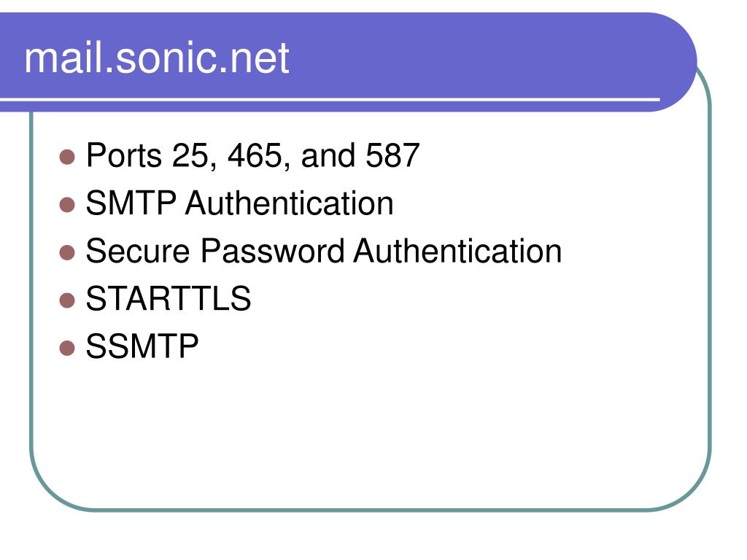Click bullet dot beside SSMTP
The height and width of the screenshot is (560, 747).
(x=67, y=348)
